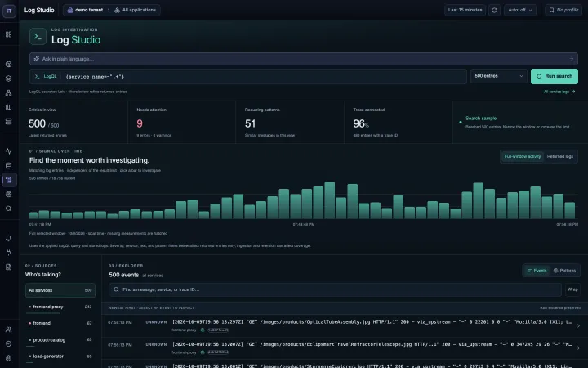Open the activity pulse icon in sidebar
The width and height of the screenshot is (588, 368).
[9, 151]
